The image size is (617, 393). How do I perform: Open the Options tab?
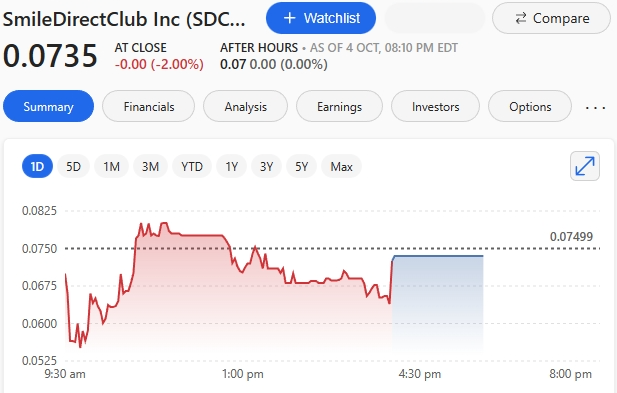[530, 106]
